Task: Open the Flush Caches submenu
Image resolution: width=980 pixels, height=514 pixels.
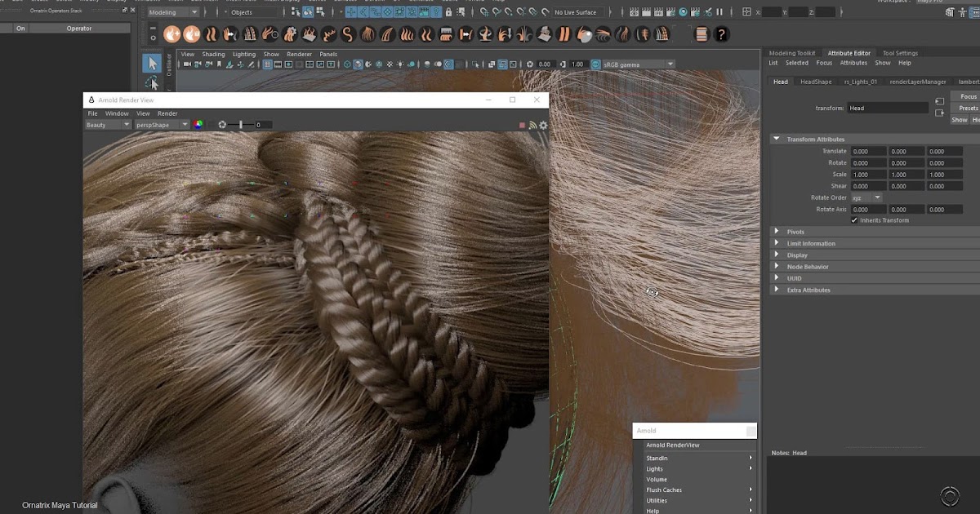Action: tap(698, 490)
